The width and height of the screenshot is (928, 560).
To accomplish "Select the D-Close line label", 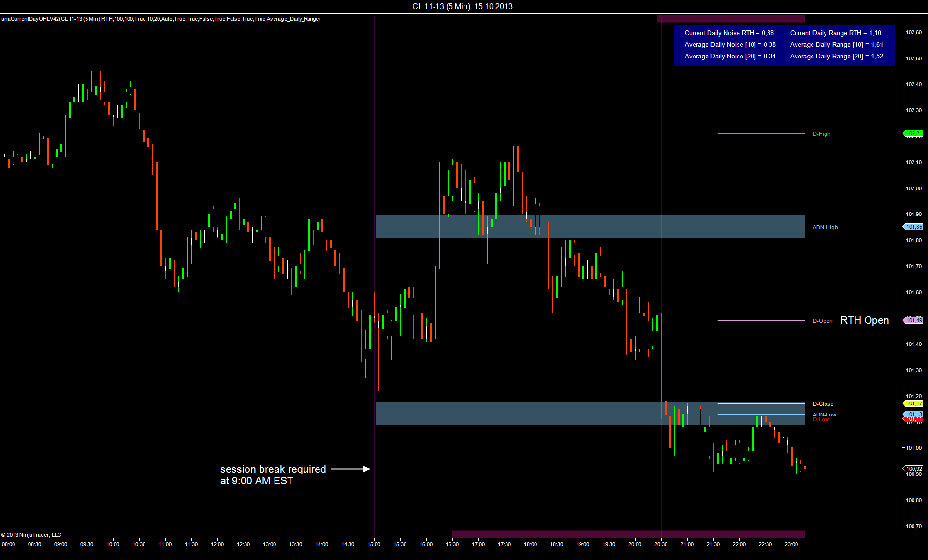I will click(823, 404).
